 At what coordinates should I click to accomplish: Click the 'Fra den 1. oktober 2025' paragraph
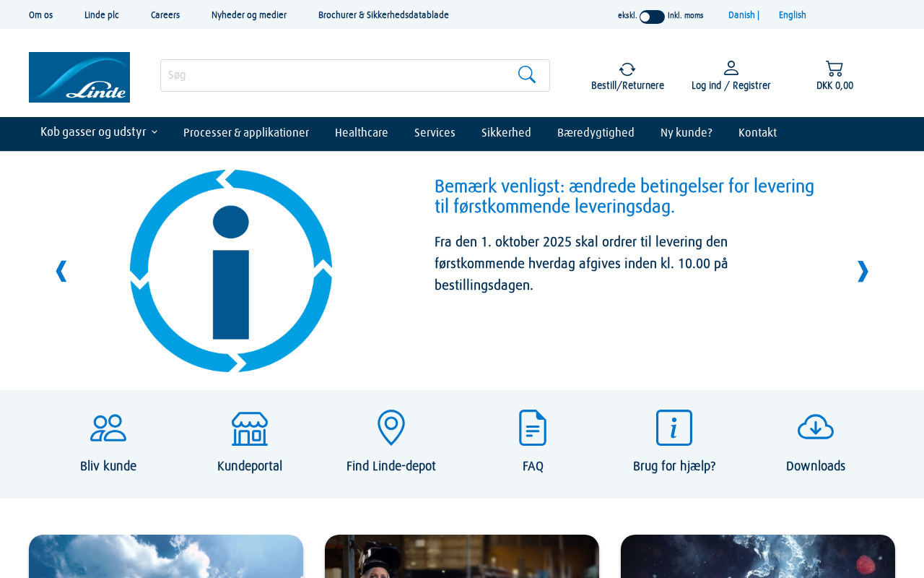581,264
